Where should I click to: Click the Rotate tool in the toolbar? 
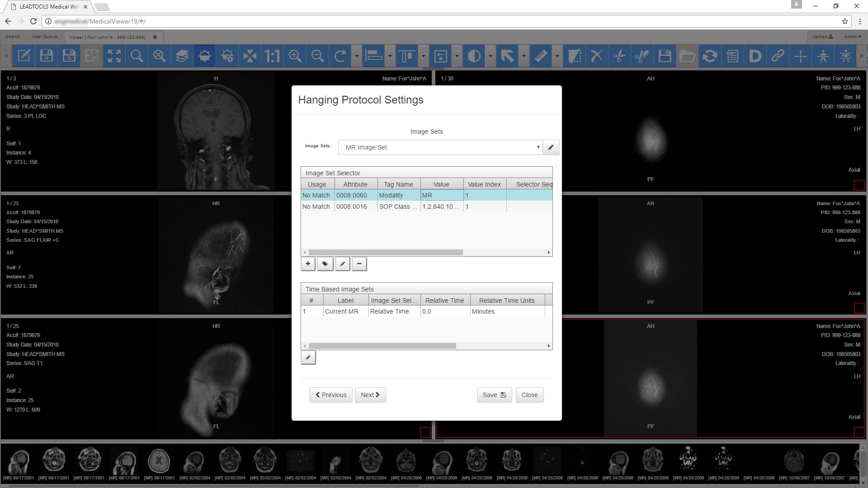tap(340, 56)
